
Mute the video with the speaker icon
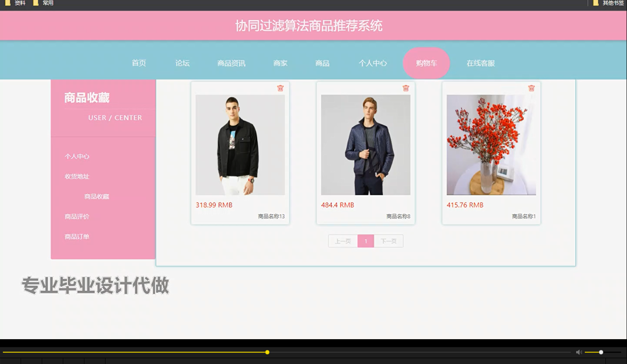[579, 352]
